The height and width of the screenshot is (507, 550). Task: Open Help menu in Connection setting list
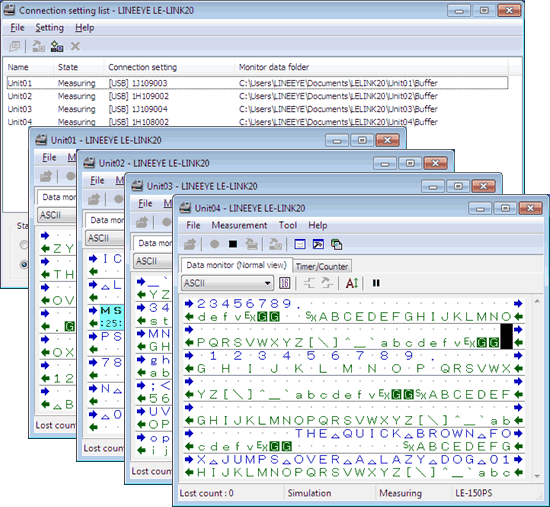[85, 27]
